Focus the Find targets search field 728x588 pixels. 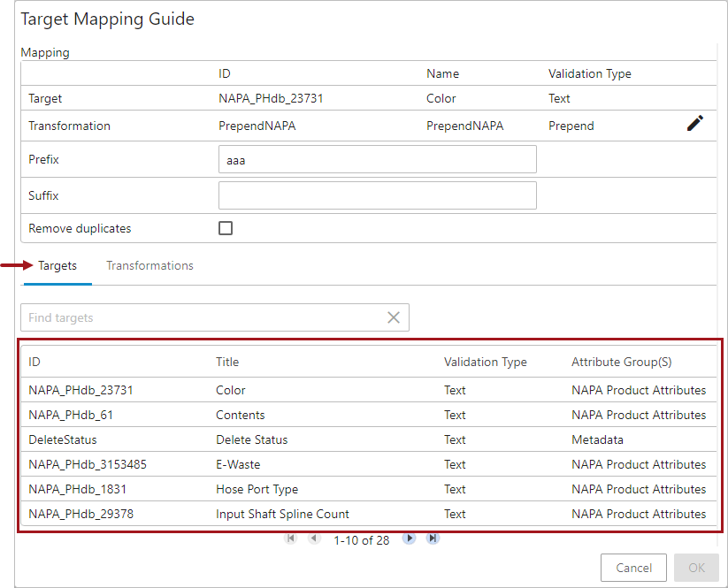coord(202,317)
